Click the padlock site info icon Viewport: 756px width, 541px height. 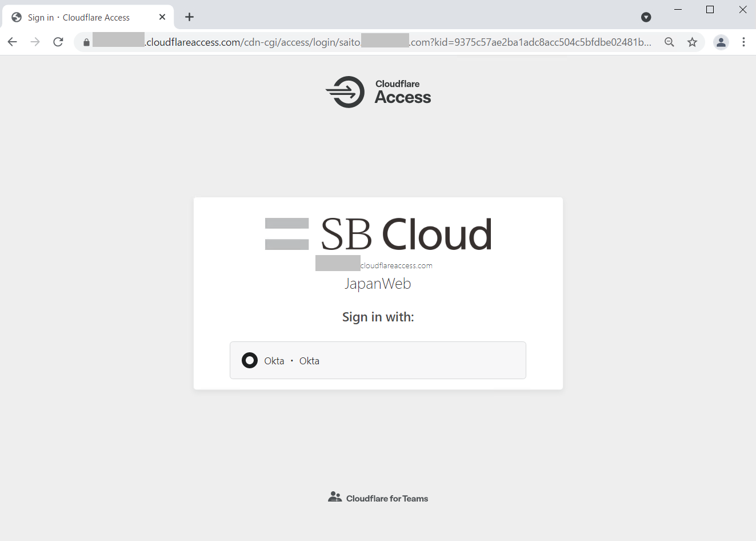coord(86,42)
